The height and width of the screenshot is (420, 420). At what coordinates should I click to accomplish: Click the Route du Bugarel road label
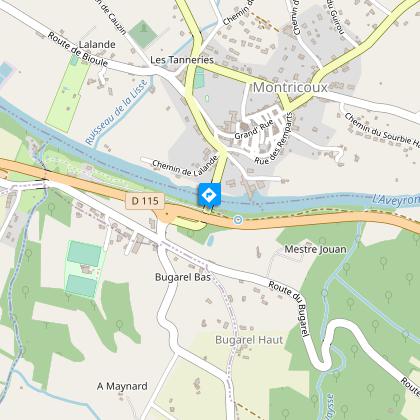(290, 308)
